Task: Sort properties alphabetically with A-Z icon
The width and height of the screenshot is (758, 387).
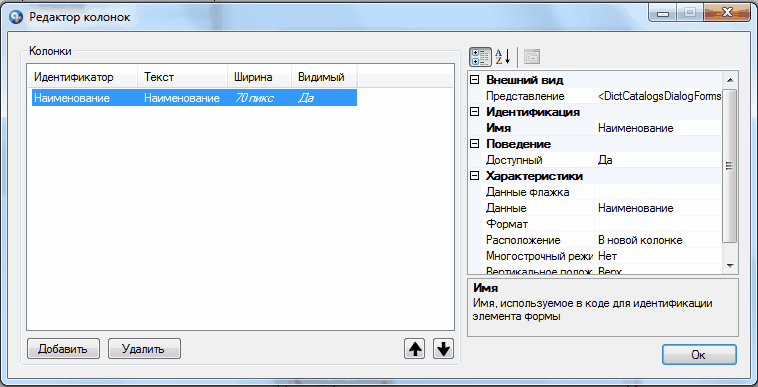Action: pos(503,57)
